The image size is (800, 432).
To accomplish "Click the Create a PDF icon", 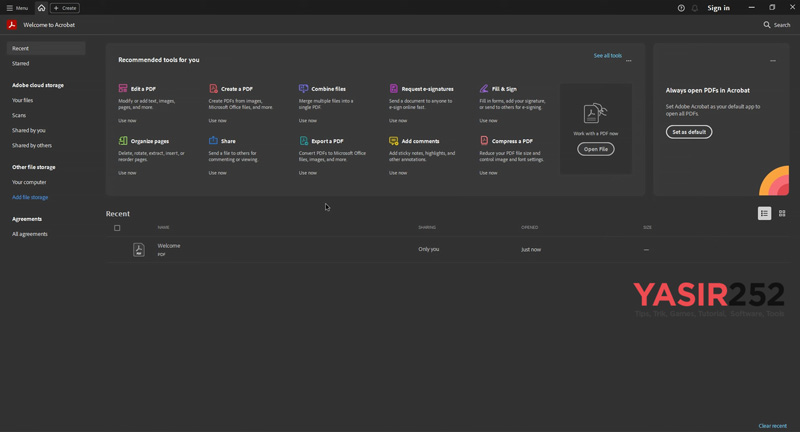I will [x=213, y=88].
